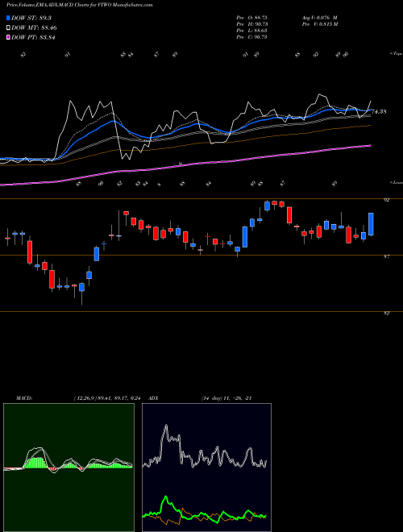Select the 'DOW ST: 89.3' legend text
Image resolution: width=403 pixels, height=532 pixels.
coord(31,18)
